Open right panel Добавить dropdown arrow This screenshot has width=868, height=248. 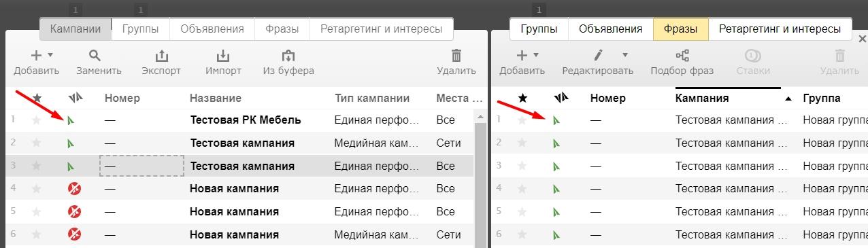coord(536,55)
